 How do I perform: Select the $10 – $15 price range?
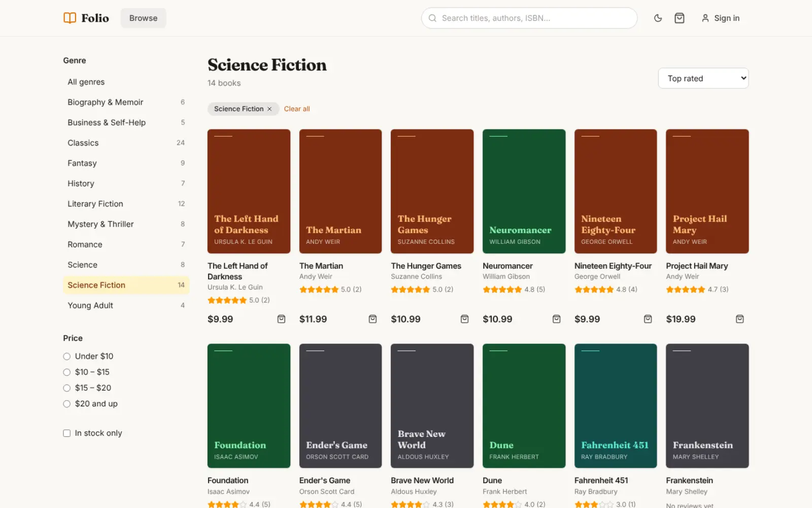click(x=66, y=372)
